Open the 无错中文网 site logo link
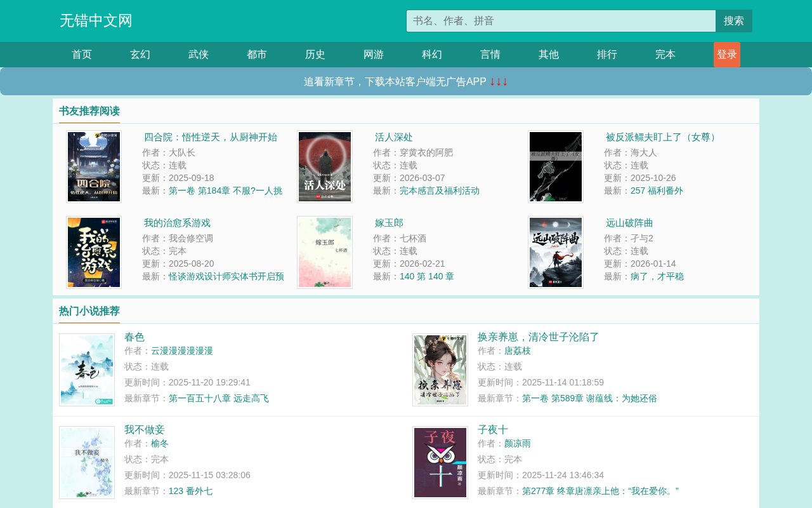Image resolution: width=812 pixels, height=508 pixels. (96, 20)
